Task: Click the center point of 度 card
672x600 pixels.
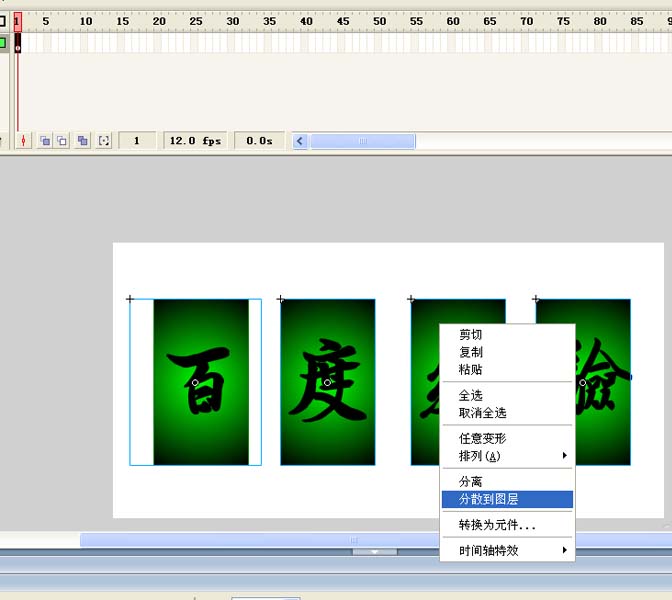Action: (x=327, y=382)
